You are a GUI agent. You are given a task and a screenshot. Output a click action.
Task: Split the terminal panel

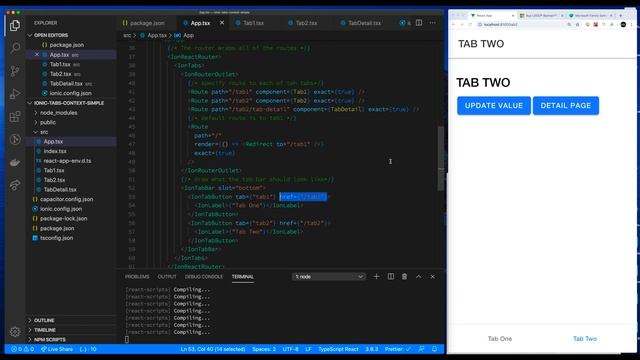tap(391, 276)
